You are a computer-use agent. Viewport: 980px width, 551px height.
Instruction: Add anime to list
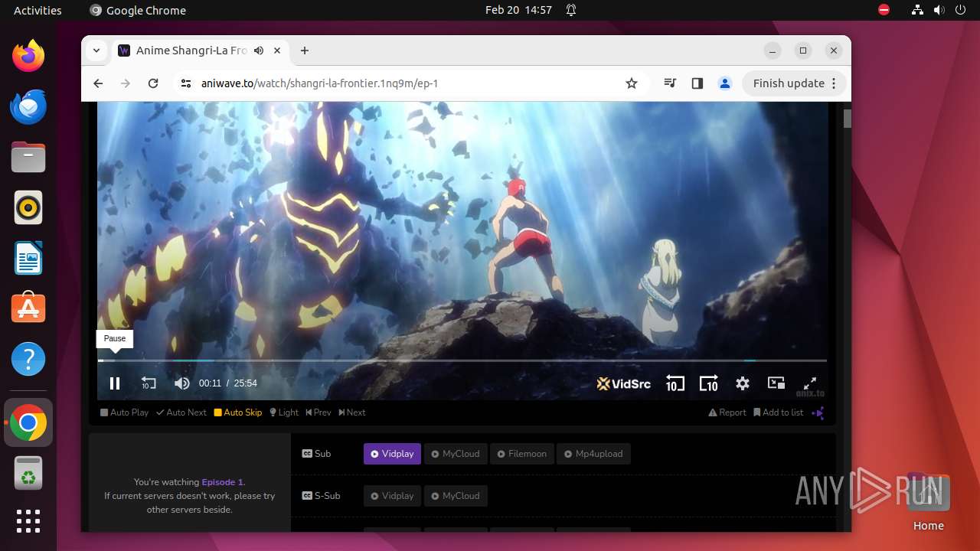point(779,412)
